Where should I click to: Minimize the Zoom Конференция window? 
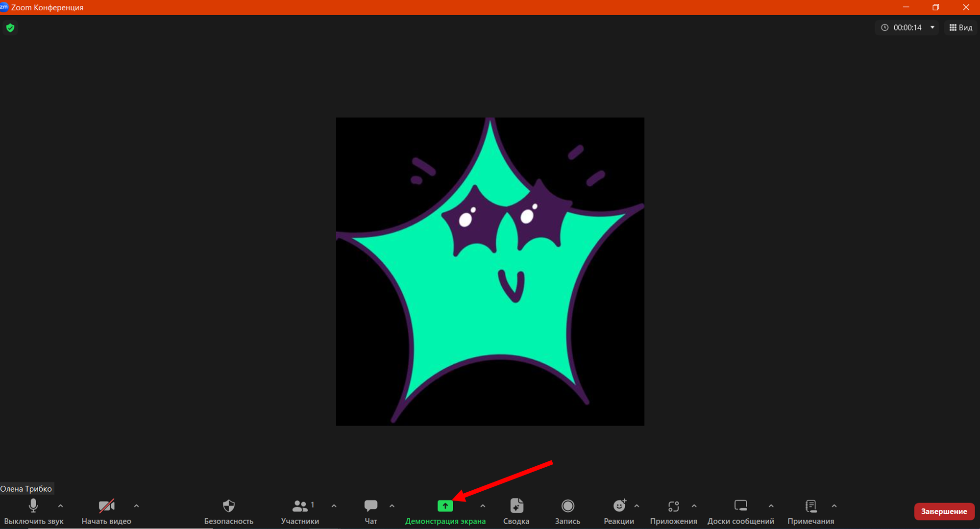click(x=906, y=7)
